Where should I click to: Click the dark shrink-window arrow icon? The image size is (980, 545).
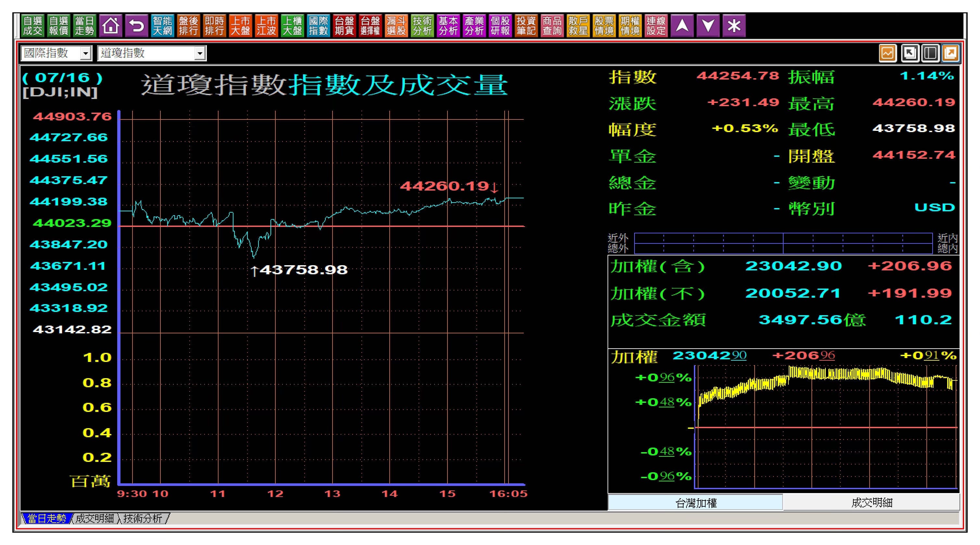[910, 53]
